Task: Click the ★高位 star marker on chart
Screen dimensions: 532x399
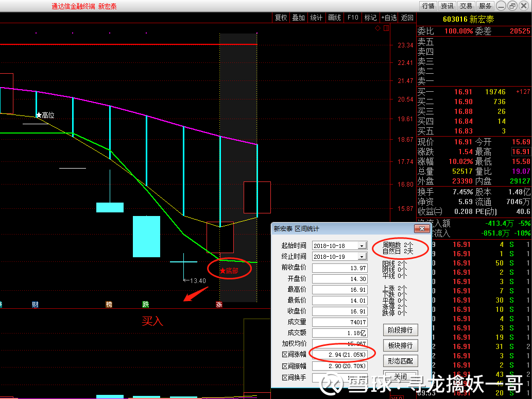Action: [45, 115]
